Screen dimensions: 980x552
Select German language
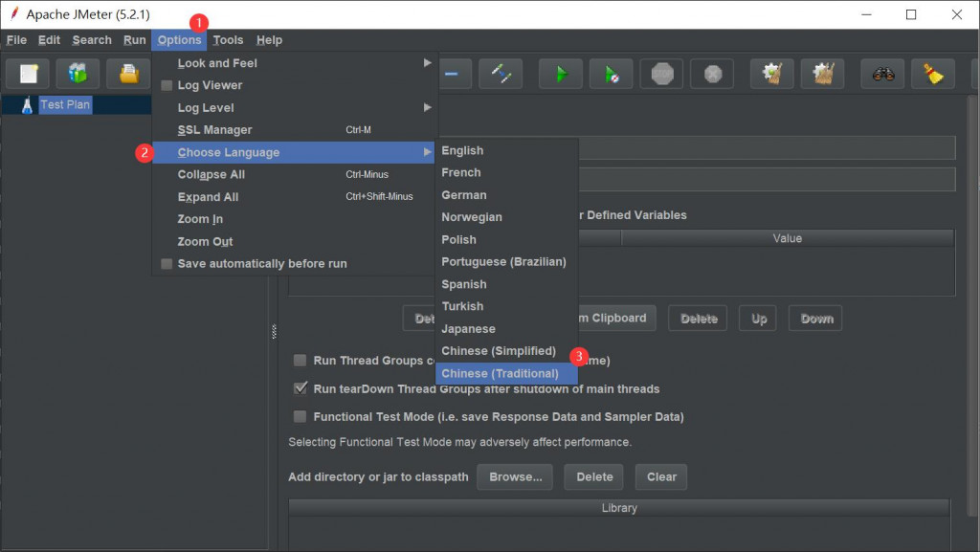(507, 195)
